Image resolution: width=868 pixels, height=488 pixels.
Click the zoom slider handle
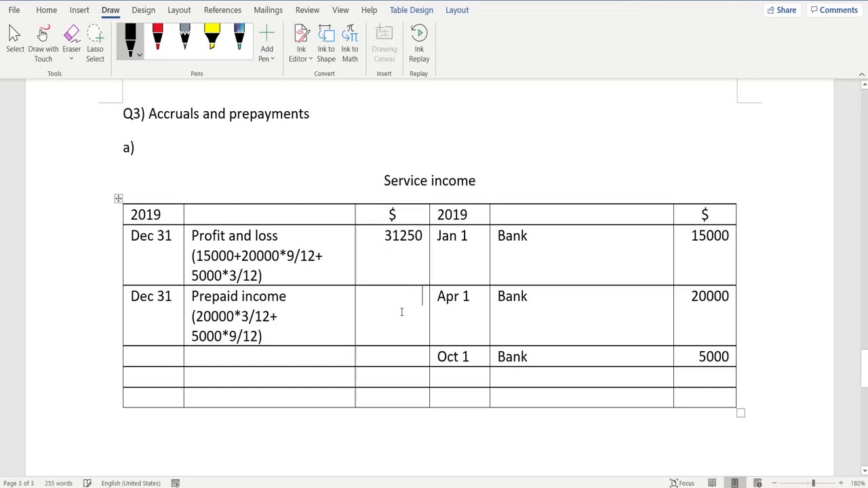point(813,483)
